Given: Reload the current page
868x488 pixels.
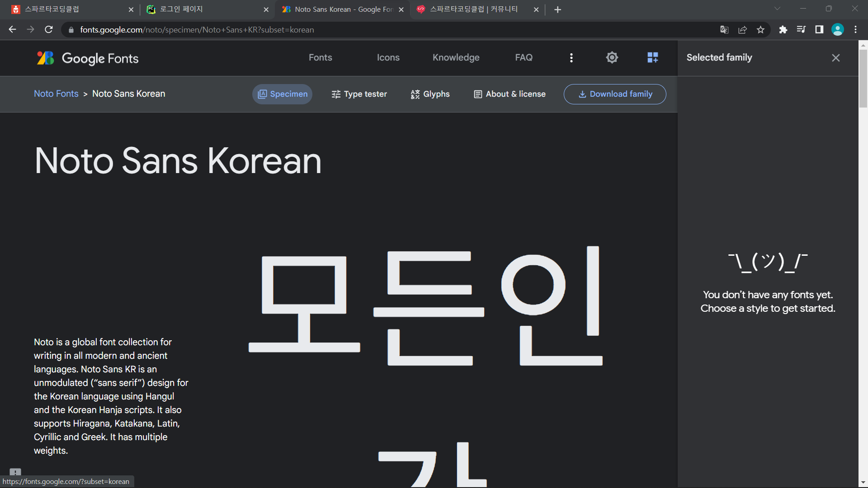Looking at the screenshot, I should point(49,29).
